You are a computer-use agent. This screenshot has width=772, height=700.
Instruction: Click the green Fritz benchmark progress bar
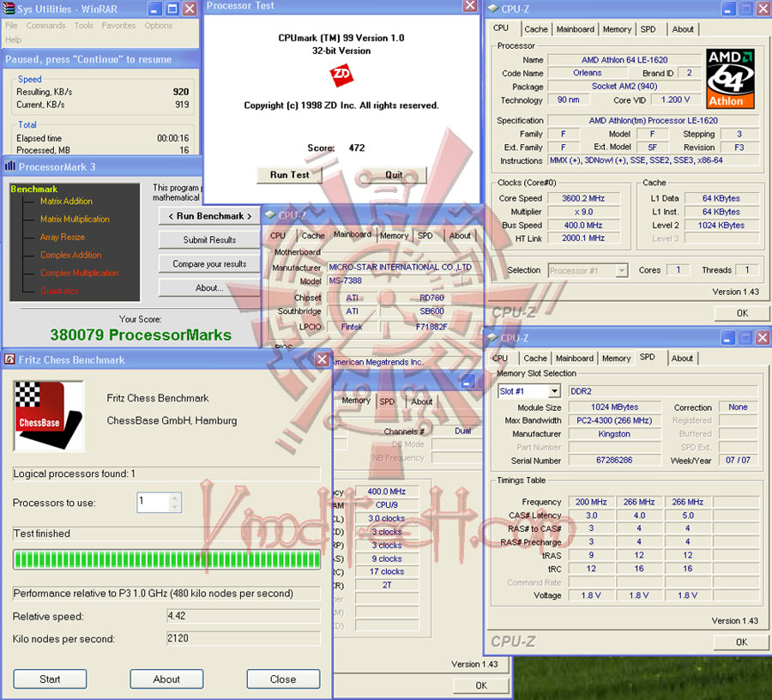[167, 559]
